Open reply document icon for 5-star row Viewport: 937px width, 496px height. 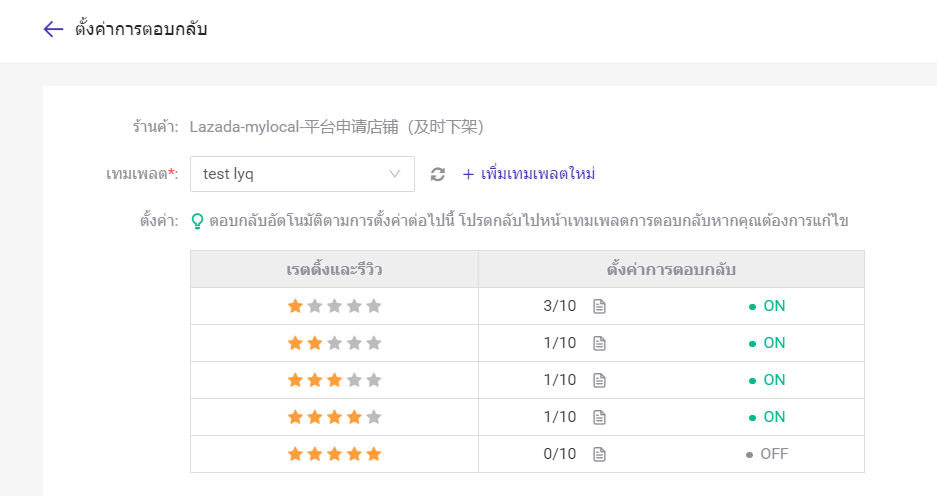(599, 454)
